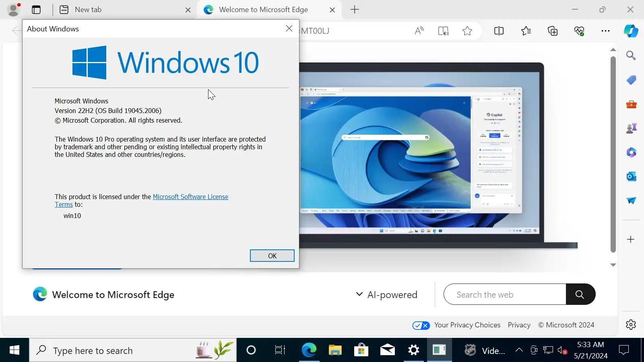Open the Vide... taskbar news widget

tap(485, 350)
